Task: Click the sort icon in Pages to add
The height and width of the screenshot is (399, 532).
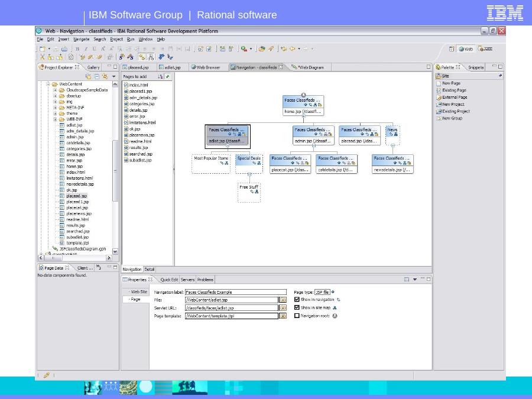Action: coord(160,77)
